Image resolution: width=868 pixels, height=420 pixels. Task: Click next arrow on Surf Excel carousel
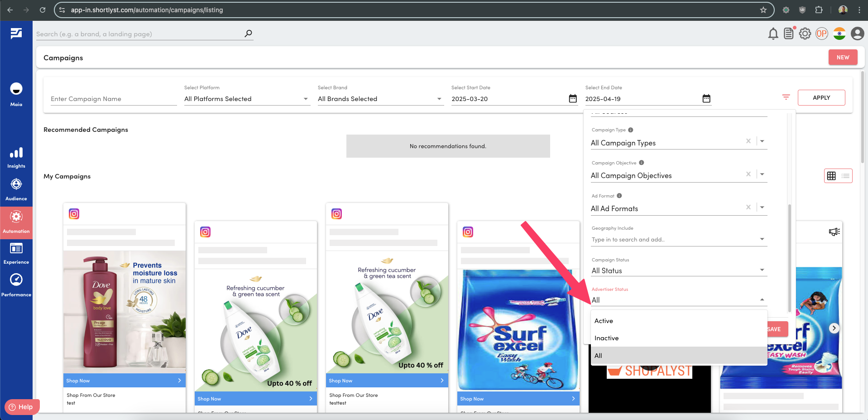pos(834,328)
